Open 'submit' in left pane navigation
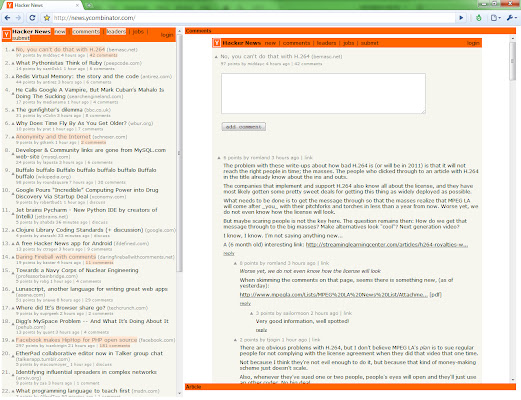 tap(21, 38)
